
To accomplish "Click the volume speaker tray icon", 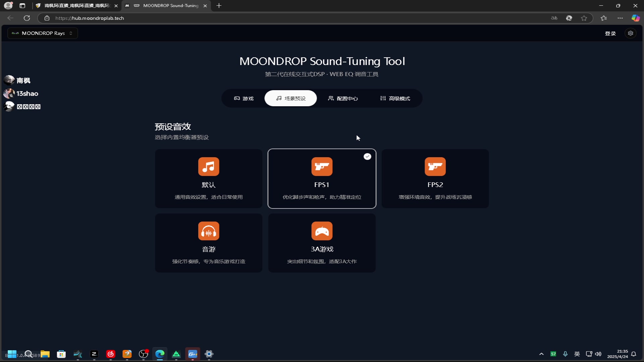I will [x=598, y=354].
